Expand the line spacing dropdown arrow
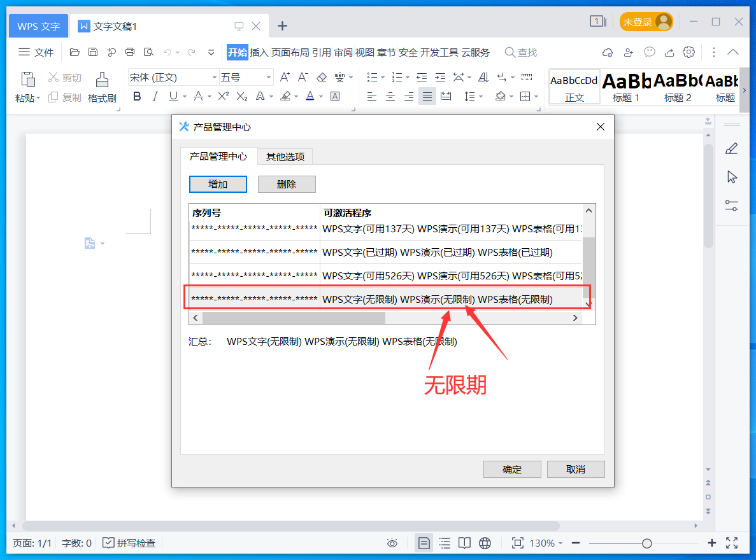Image resolution: width=756 pixels, height=560 pixels. point(481,97)
